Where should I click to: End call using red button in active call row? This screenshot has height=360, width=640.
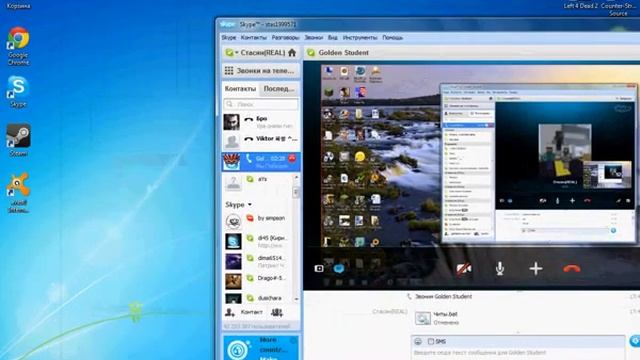pos(292,158)
